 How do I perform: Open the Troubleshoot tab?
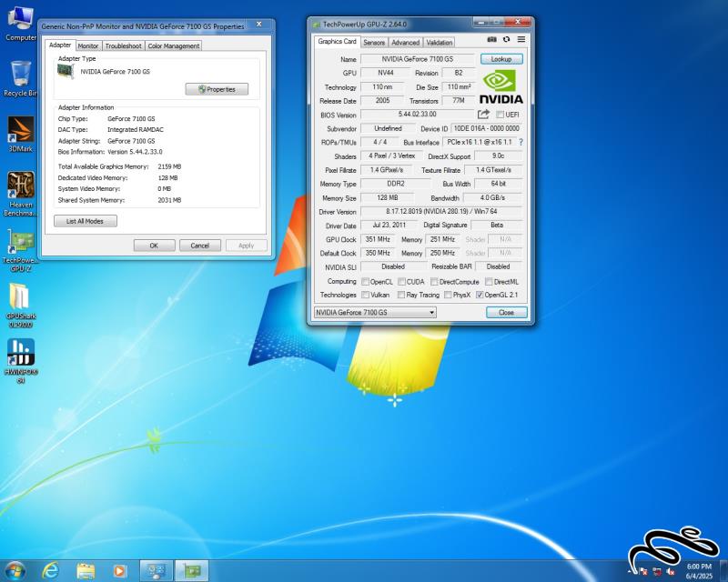point(123,46)
